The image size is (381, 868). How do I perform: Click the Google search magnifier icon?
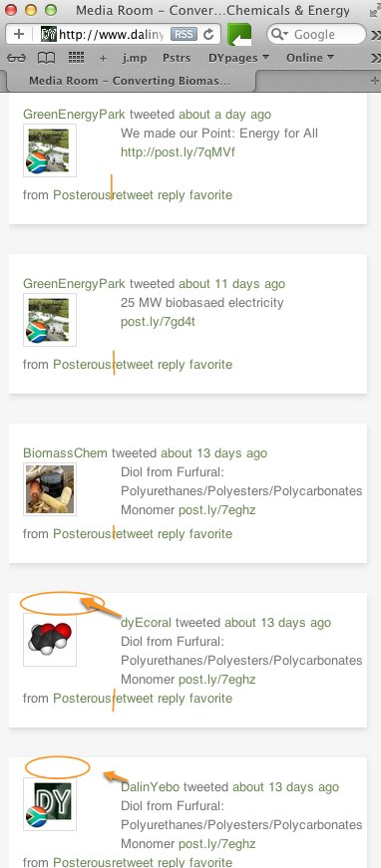pyautogui.click(x=280, y=34)
